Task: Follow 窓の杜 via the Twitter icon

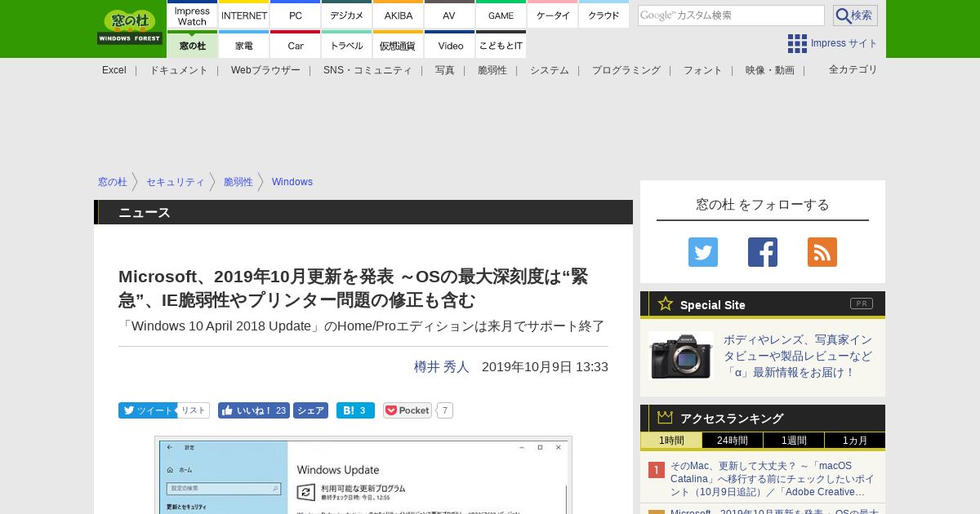Action: [703, 252]
